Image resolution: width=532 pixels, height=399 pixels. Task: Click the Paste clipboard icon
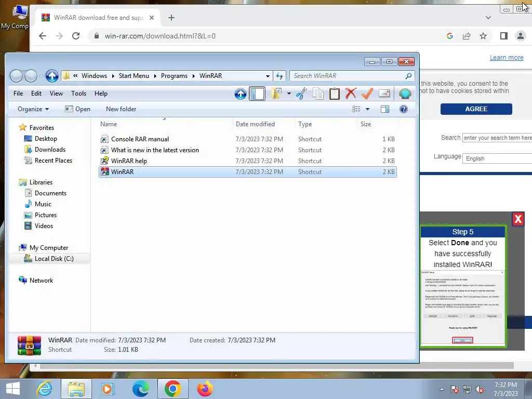point(334,94)
